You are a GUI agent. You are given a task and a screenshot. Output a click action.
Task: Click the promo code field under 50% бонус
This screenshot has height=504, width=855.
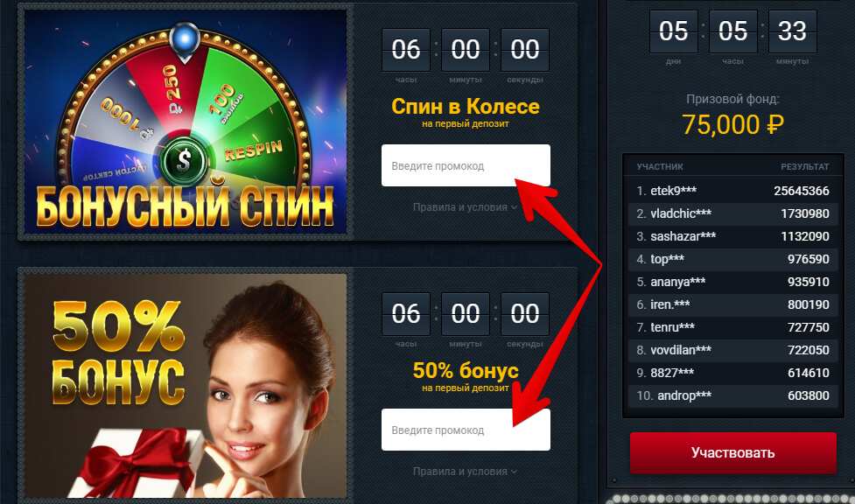(x=466, y=430)
